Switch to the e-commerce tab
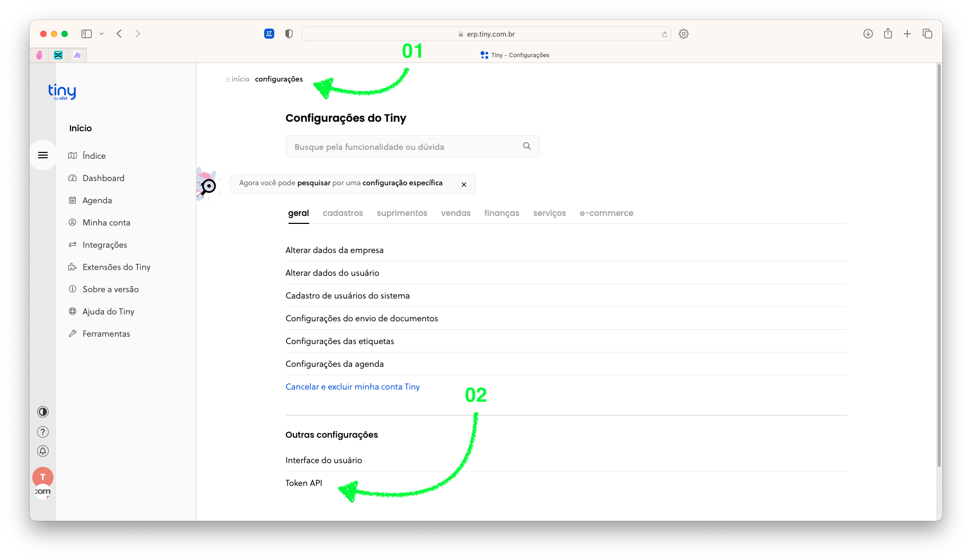Image resolution: width=972 pixels, height=560 pixels. point(607,213)
